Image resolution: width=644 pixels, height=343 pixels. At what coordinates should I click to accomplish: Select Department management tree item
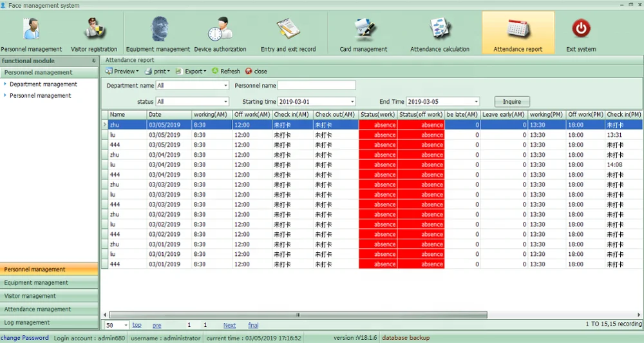pyautogui.click(x=43, y=84)
